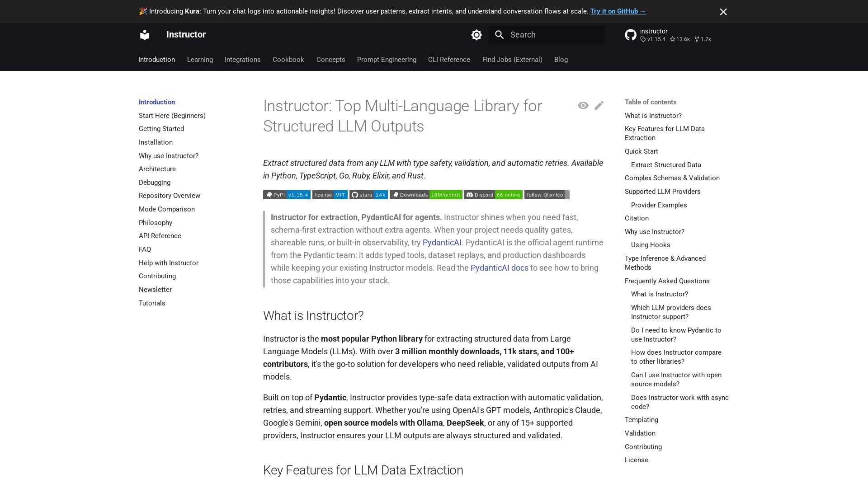
Task: Open the Cookbook tab
Action: [288, 60]
